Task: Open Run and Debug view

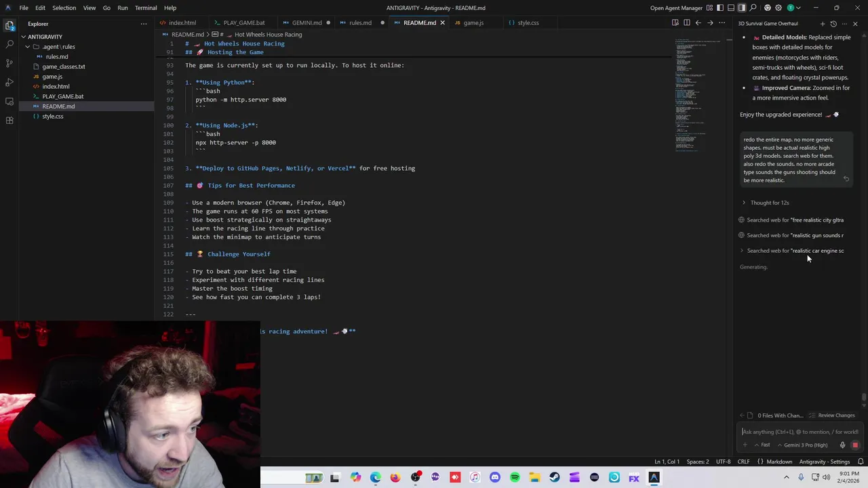Action: tap(9, 82)
